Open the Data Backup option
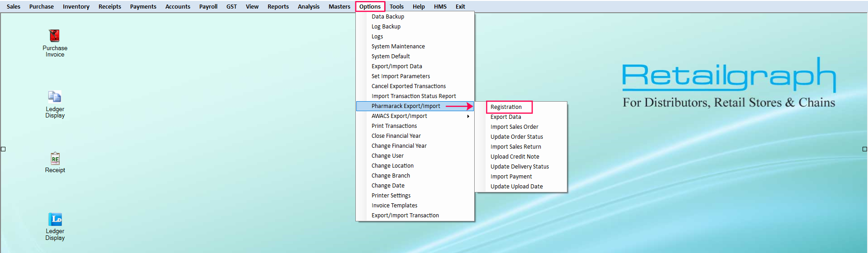This screenshot has width=868, height=253. pos(387,17)
